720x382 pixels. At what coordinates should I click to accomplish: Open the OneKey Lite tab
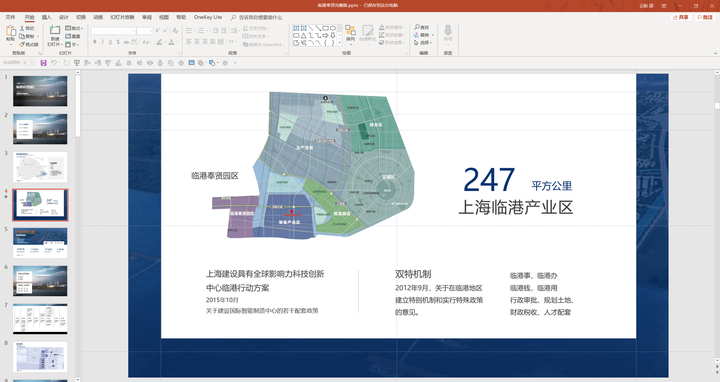click(208, 17)
